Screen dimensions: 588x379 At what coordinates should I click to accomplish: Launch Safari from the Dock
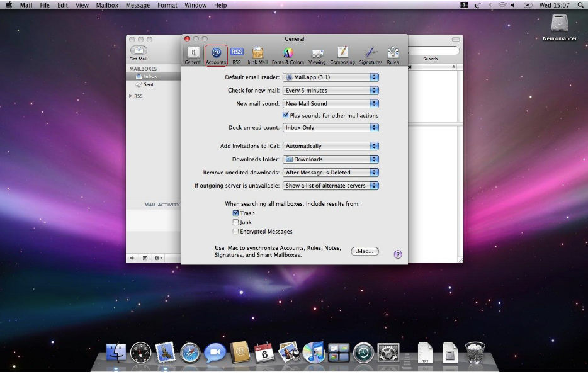(190, 353)
